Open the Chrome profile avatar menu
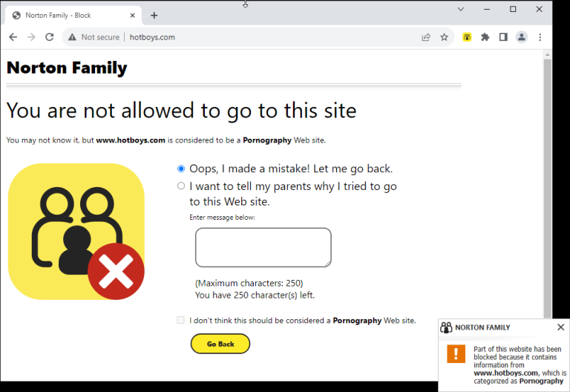570x392 pixels. tap(521, 37)
